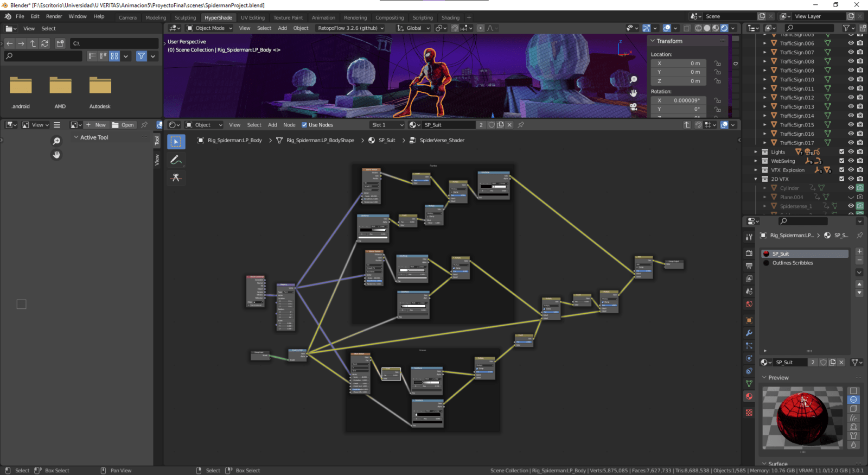This screenshot has width=868, height=475.
Task: Go to parent directory in file browser
Action: 33,43
